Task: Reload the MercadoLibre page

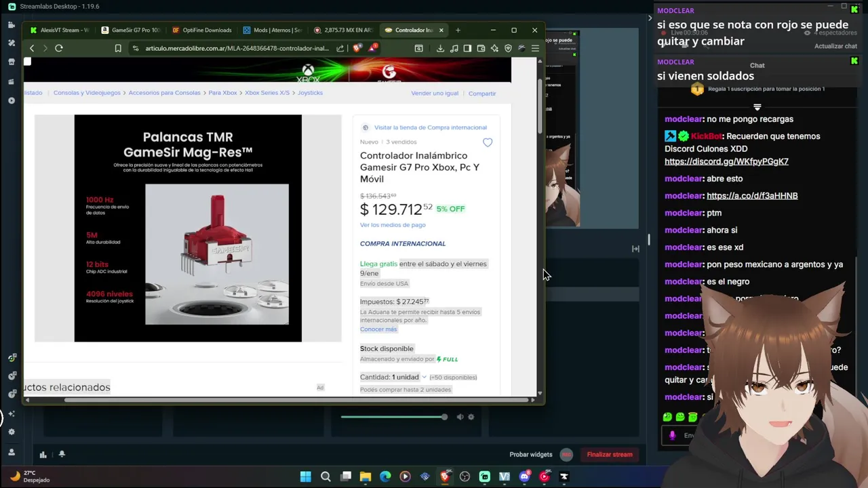Action: (x=59, y=48)
